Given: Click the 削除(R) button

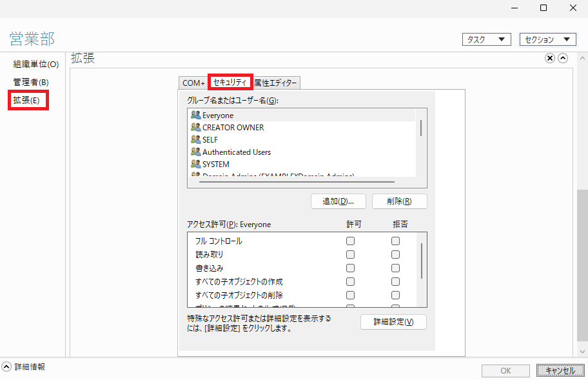Looking at the screenshot, I should click(x=399, y=201).
